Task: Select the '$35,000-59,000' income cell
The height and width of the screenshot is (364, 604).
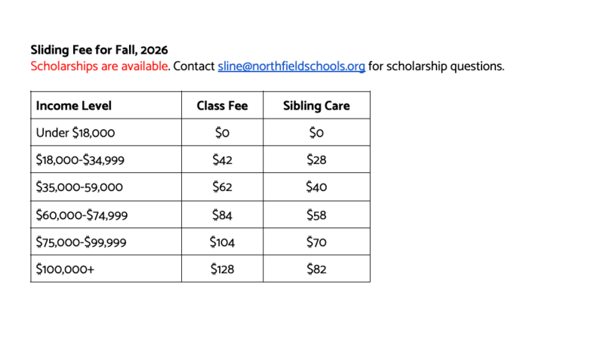Action: coord(106,187)
